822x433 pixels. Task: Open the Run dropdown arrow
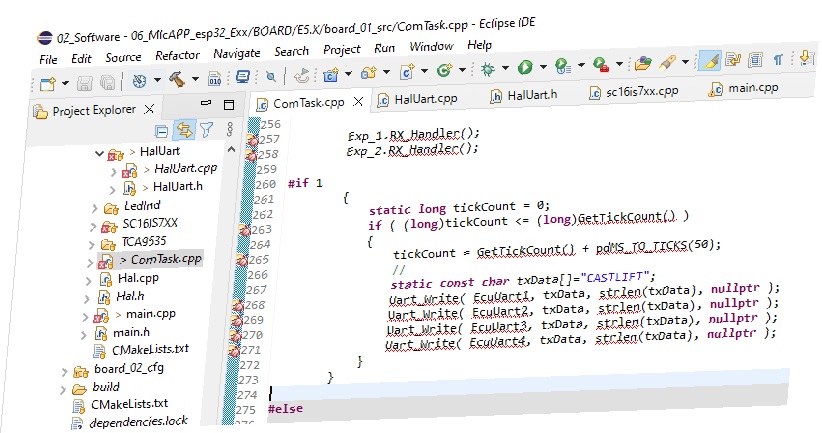(543, 67)
